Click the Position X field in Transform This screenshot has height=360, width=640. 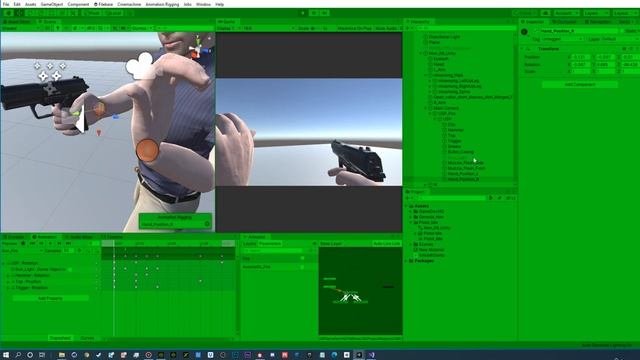pyautogui.click(x=581, y=57)
